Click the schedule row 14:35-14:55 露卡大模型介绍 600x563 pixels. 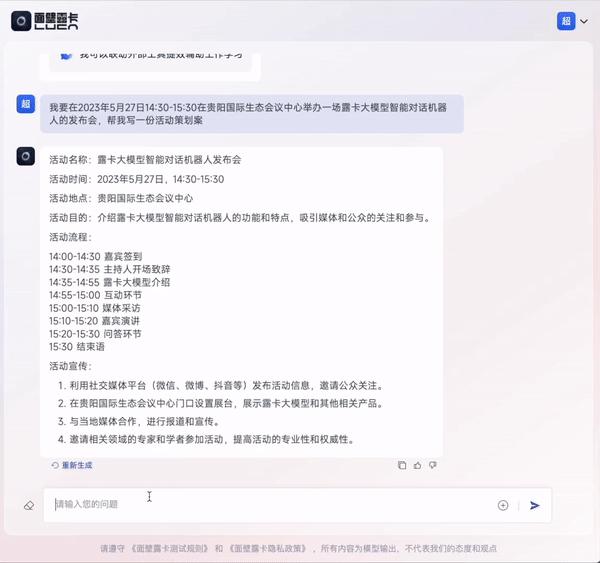109,282
